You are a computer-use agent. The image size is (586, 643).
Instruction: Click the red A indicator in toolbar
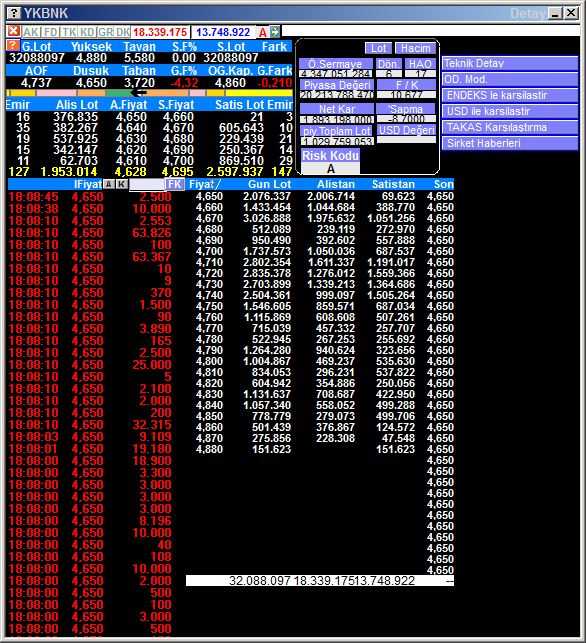point(263,32)
